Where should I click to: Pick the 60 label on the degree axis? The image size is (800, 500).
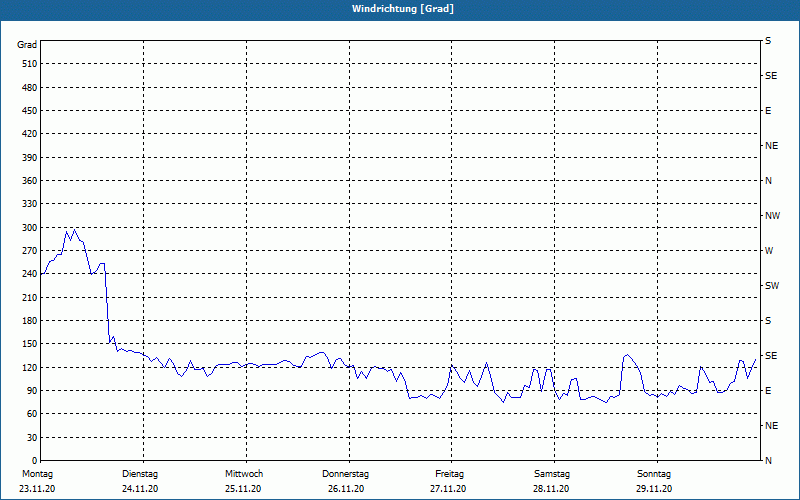pyautogui.click(x=32, y=414)
